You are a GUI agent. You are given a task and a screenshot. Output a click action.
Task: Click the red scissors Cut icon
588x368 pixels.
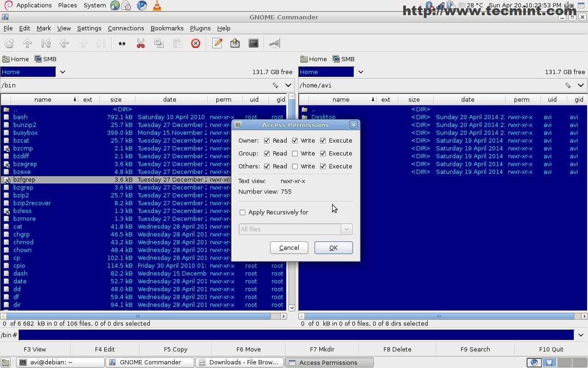(141, 44)
